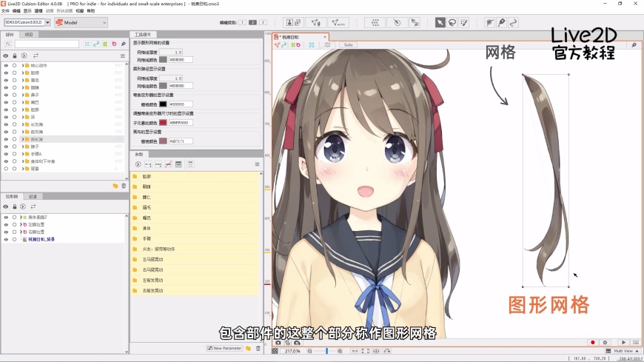Open the 帮助 menu

91,11
